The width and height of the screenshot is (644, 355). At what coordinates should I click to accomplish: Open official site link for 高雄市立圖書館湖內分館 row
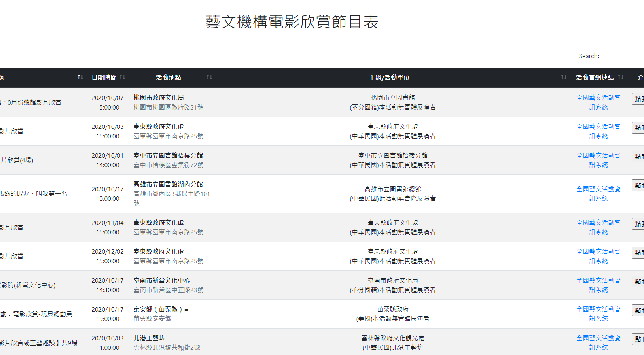coord(598,194)
